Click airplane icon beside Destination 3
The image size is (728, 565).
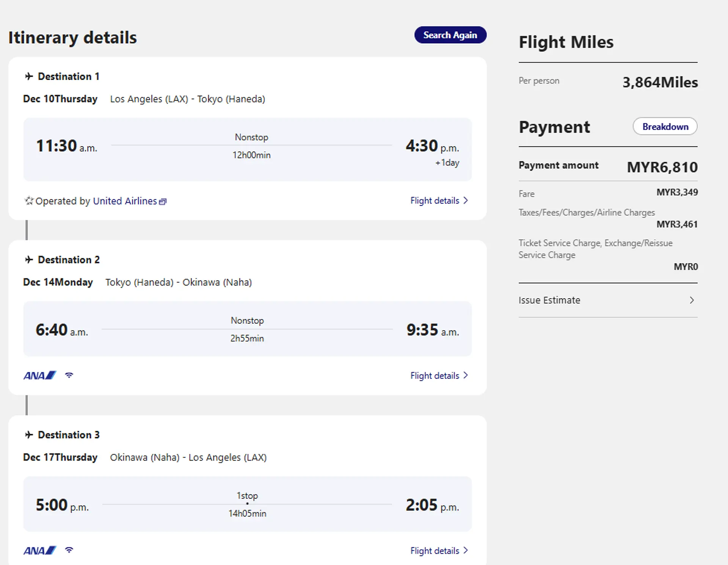click(x=29, y=435)
